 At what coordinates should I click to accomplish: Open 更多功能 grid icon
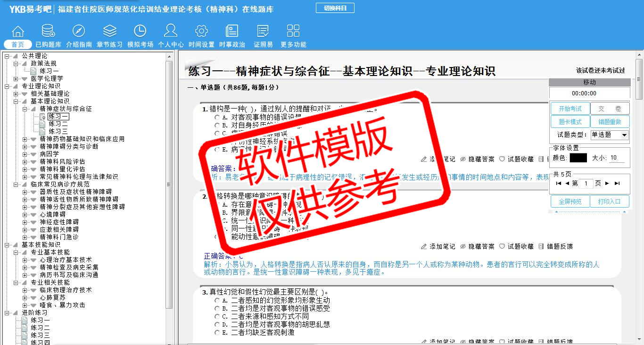[x=293, y=32]
